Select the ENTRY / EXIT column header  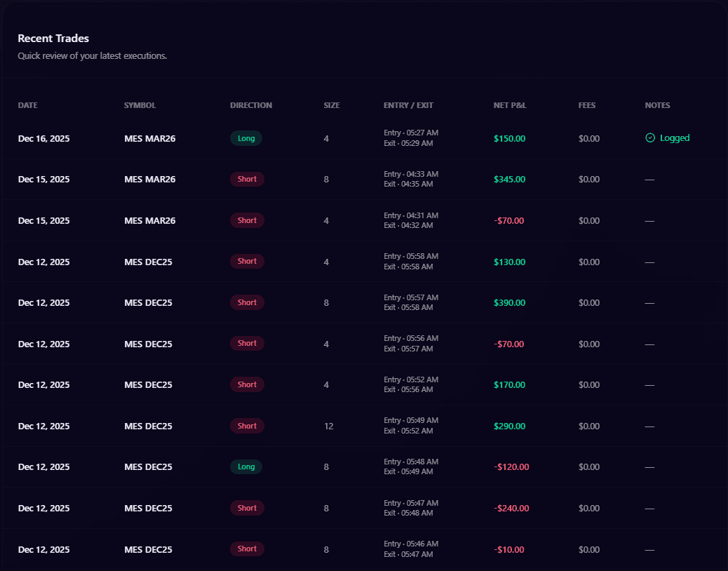[408, 105]
